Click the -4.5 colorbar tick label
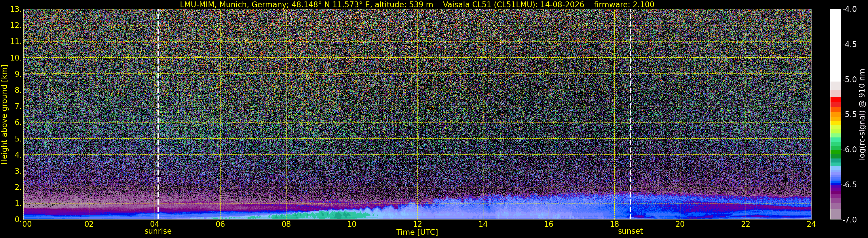This screenshot has width=868, height=238. [x=850, y=44]
